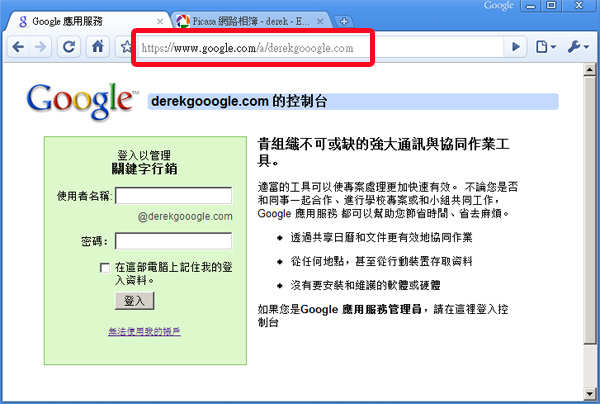Open the 無法使用我的帳戶 link
The image size is (600, 404).
tap(144, 331)
